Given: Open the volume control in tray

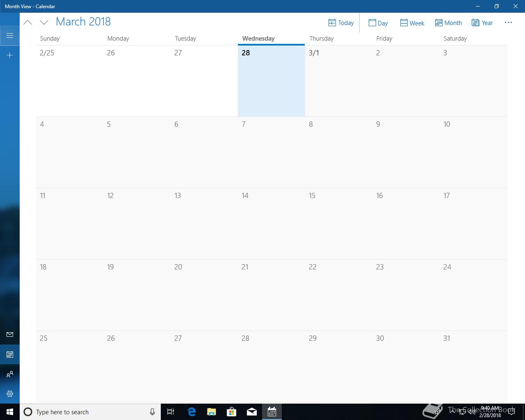Looking at the screenshot, I should 472,412.
